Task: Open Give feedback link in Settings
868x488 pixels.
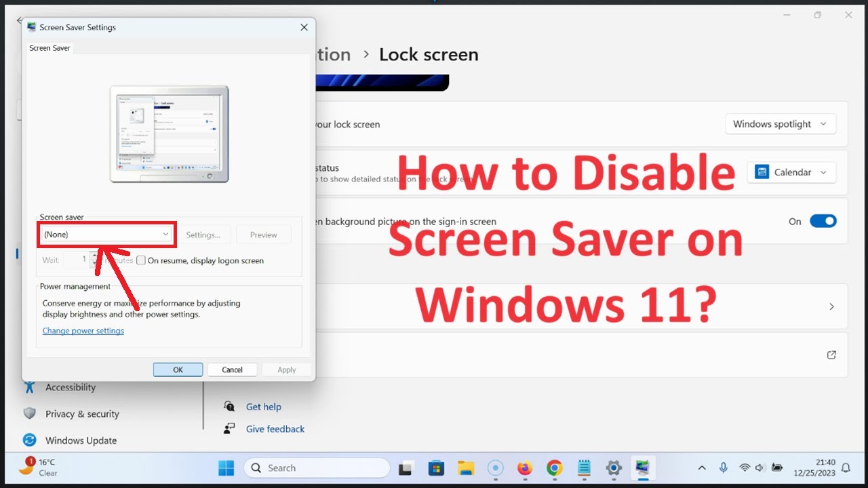Action: click(x=275, y=429)
